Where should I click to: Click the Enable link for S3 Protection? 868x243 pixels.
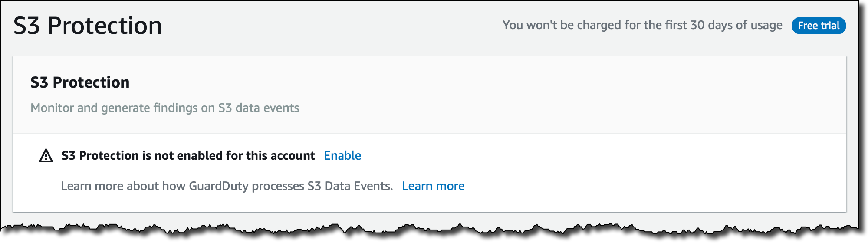[x=342, y=155]
